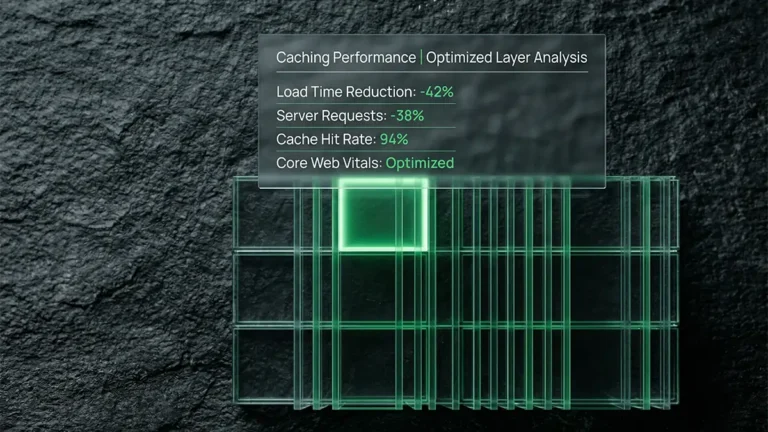Select the leftmost glass cell in top row
The height and width of the screenshot is (432, 768).
pos(264,218)
